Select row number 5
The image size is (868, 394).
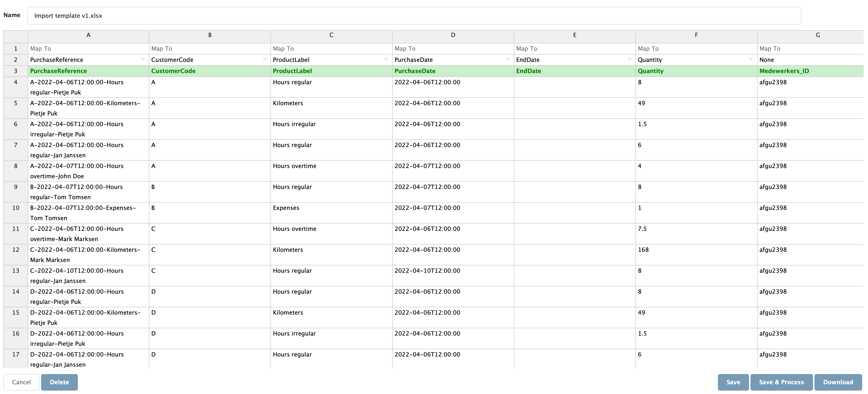tap(16, 108)
